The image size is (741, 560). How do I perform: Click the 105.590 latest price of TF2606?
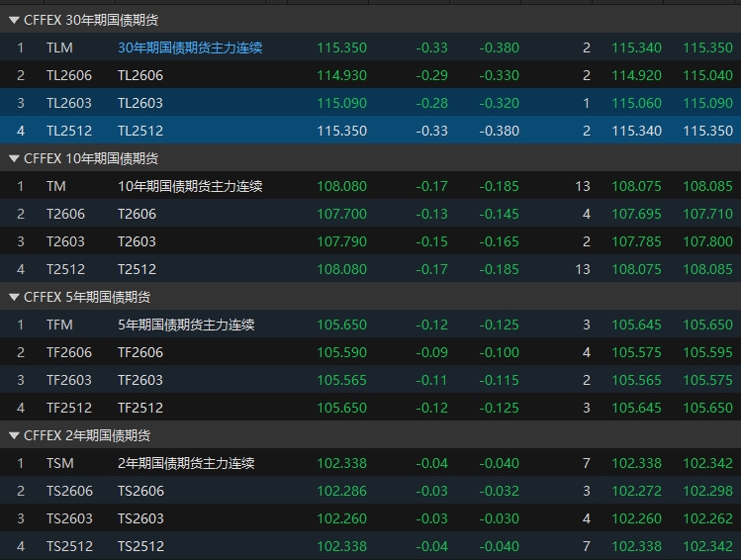pos(341,352)
